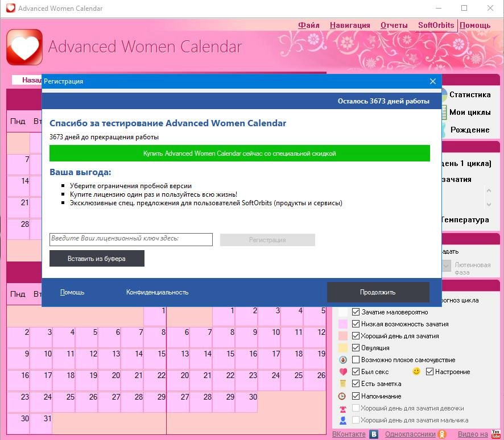Viewport: 504px width, 440px height.
Task: Click the Ваша выгода heading
Action: (80, 172)
